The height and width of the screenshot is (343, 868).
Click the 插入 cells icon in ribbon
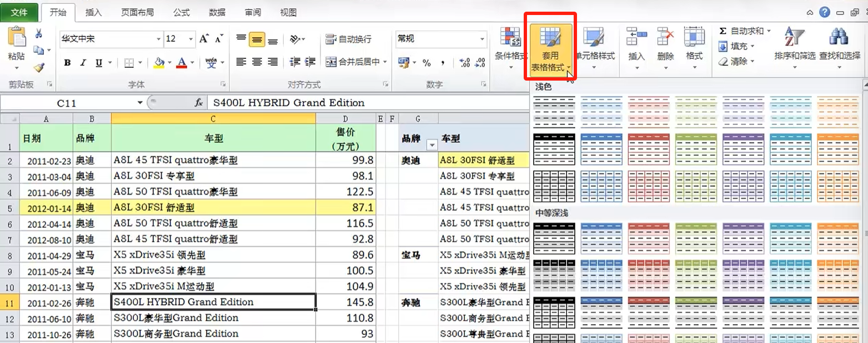point(636,47)
